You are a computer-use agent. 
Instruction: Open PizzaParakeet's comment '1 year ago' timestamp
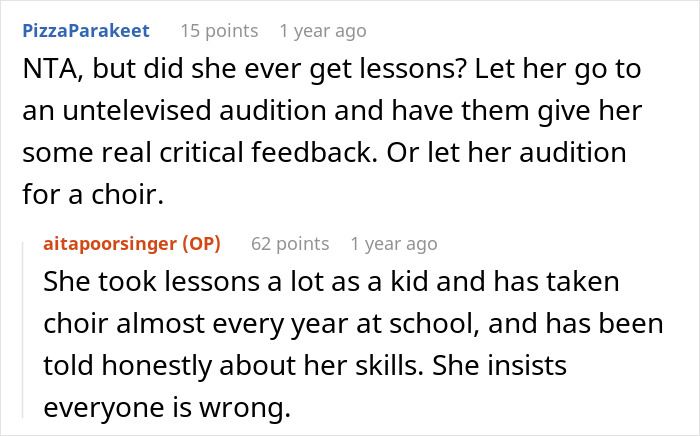click(x=323, y=31)
